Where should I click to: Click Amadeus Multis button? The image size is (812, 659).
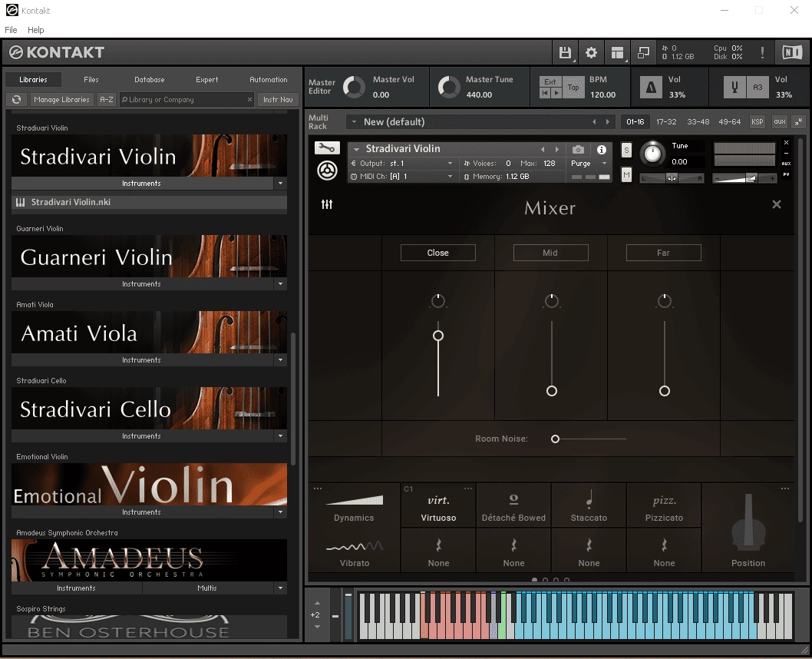207,588
